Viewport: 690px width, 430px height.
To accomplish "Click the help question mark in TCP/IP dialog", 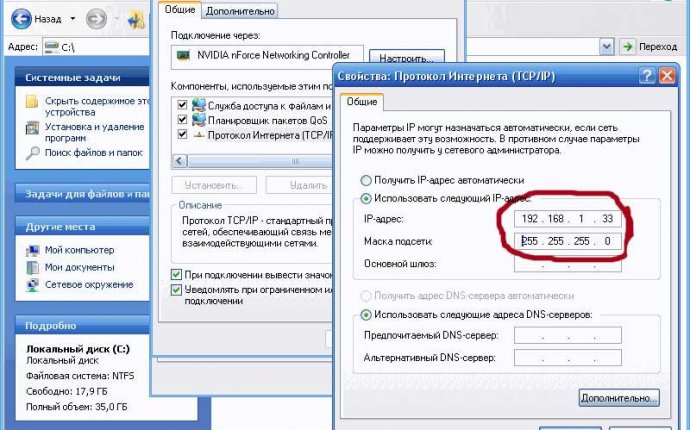I will pos(647,76).
